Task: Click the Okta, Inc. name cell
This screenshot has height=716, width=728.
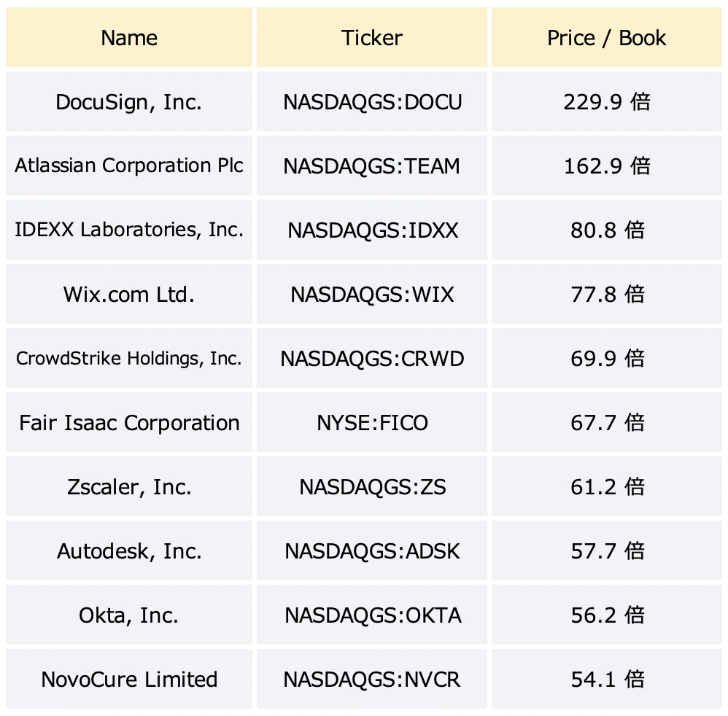Action: pyautogui.click(x=129, y=615)
